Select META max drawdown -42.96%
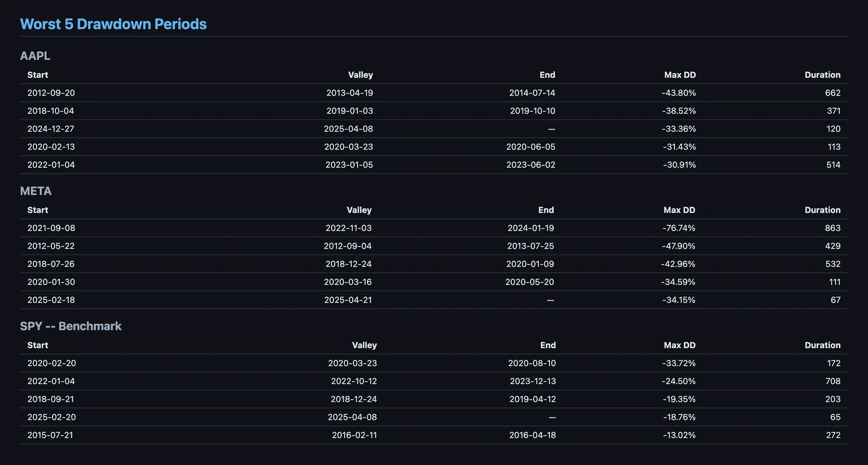 pos(678,264)
